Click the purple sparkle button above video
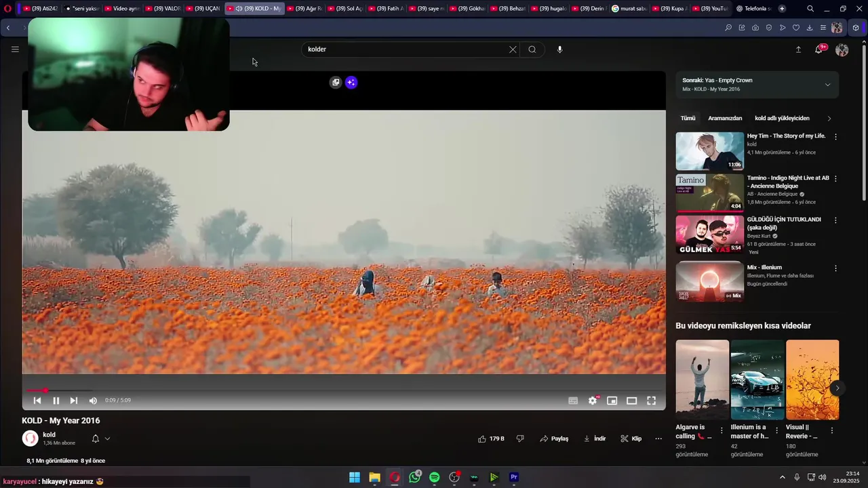The width and height of the screenshot is (868, 488). click(351, 82)
